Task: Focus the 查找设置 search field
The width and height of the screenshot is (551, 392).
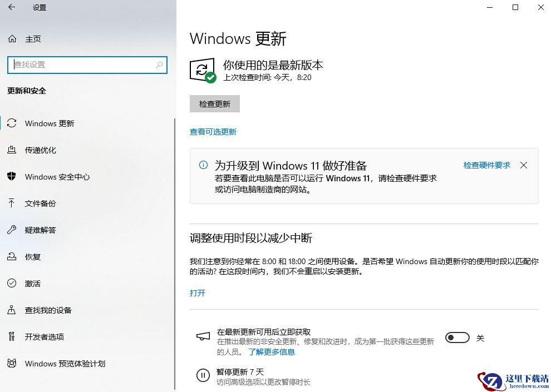Action: (87, 65)
